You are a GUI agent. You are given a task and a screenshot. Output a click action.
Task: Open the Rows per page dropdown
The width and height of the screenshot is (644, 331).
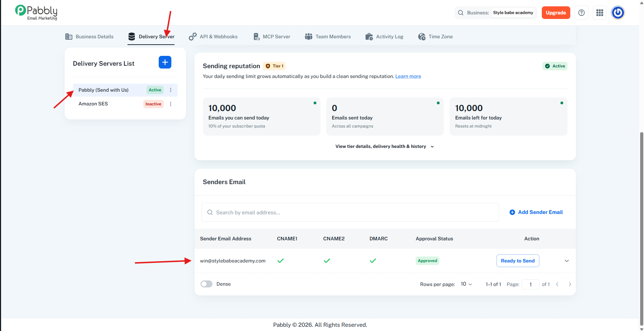[466, 284]
